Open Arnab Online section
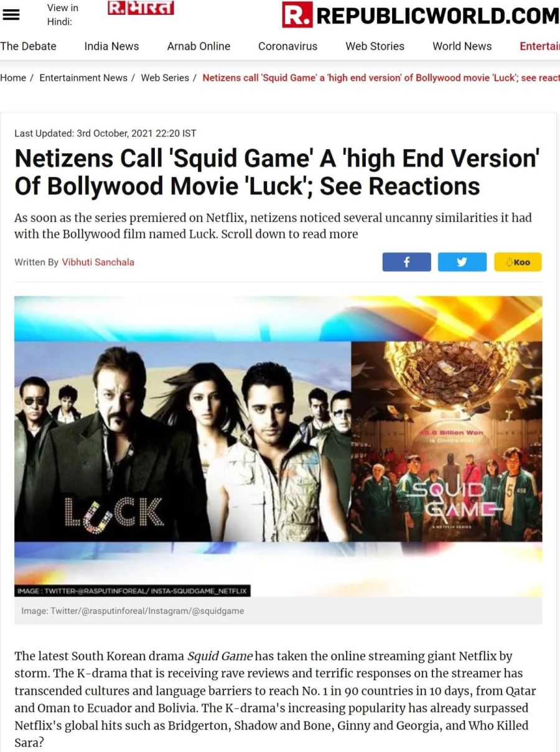The height and width of the screenshot is (752, 560). pos(198,46)
